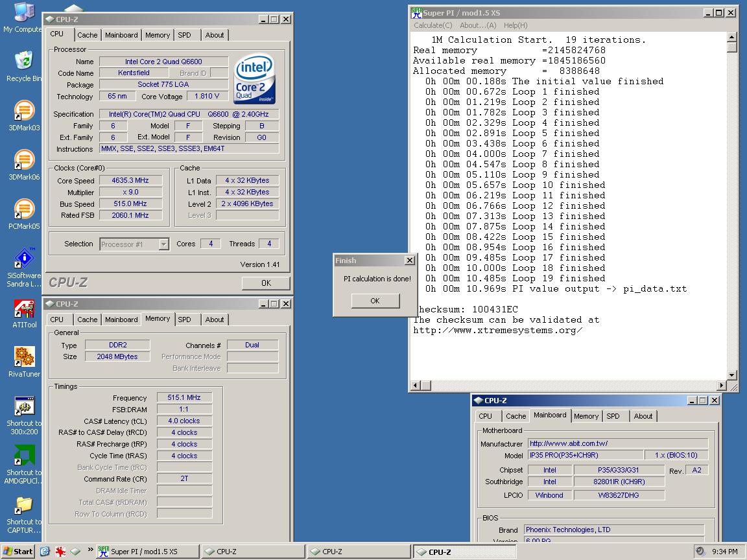The image size is (747, 560).
Task: Click Super PI horizontal scrollbar right arrow
Action: click(x=722, y=385)
